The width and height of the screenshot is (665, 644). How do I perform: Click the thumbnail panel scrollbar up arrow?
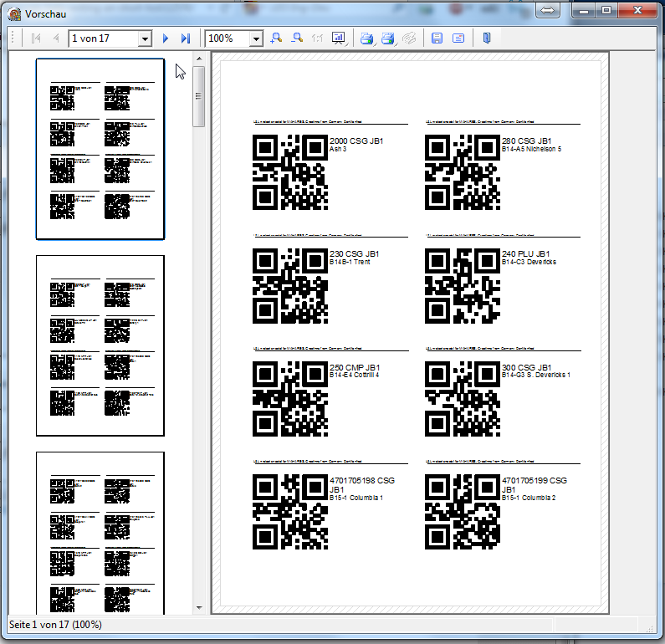[x=199, y=59]
